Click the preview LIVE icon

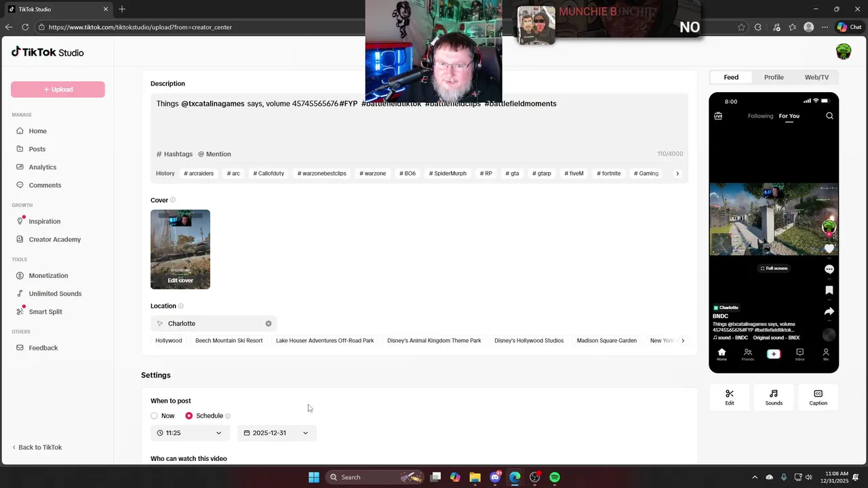coord(718,116)
